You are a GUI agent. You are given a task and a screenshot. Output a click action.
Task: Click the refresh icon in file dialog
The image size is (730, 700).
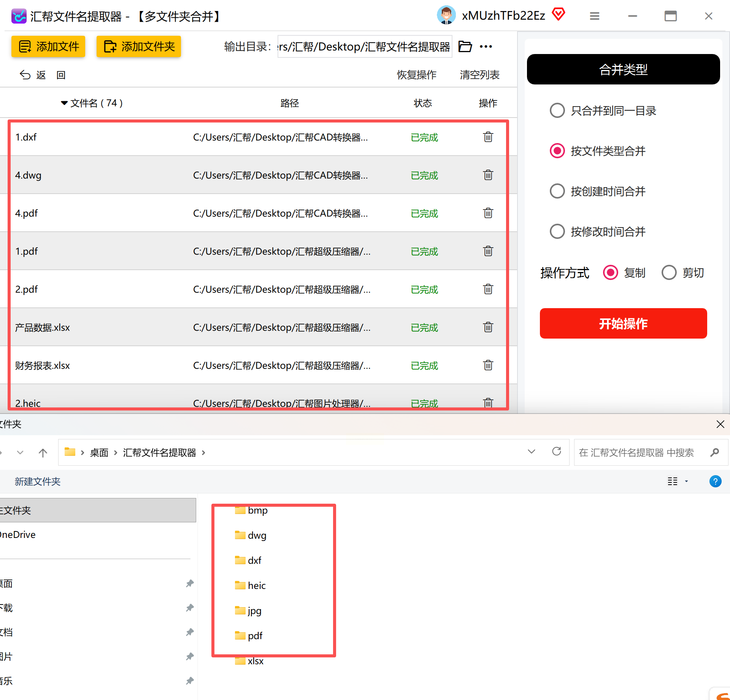(x=557, y=452)
